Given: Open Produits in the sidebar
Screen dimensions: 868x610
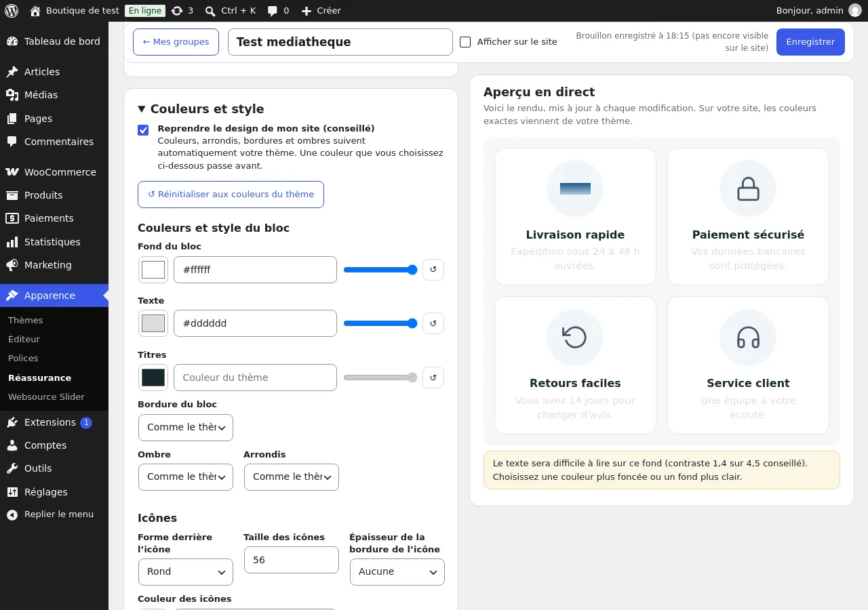Looking at the screenshot, I should (54, 195).
